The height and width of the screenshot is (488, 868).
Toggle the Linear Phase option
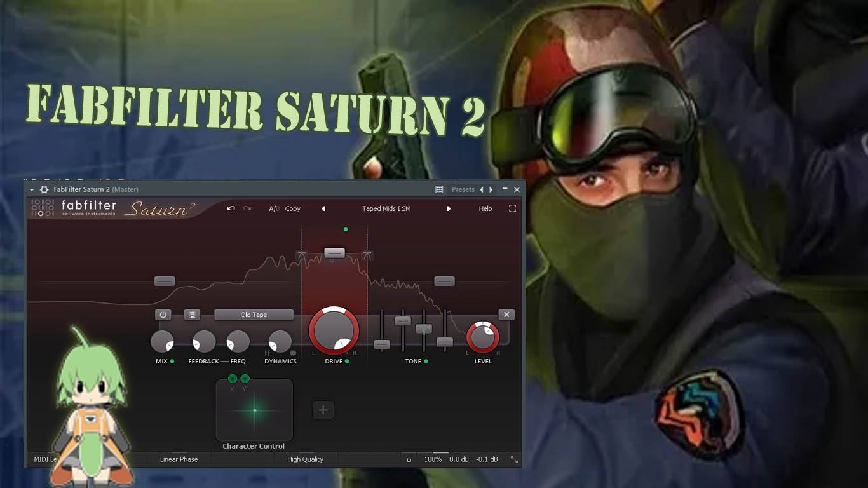179,459
